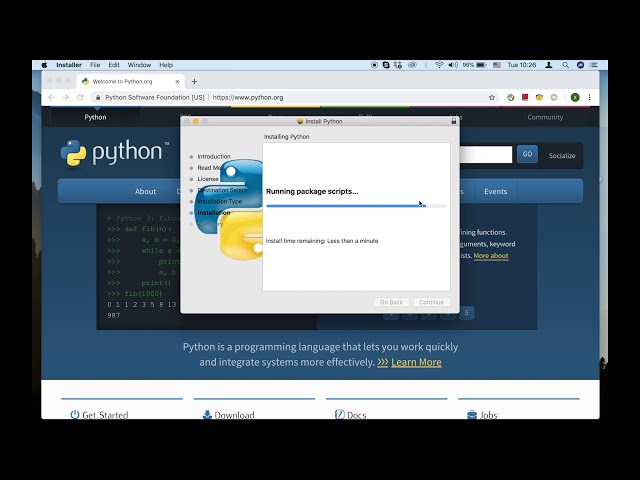640x480 pixels.
Task: Click the clock showing Tue 10:26
Action: (x=522, y=65)
